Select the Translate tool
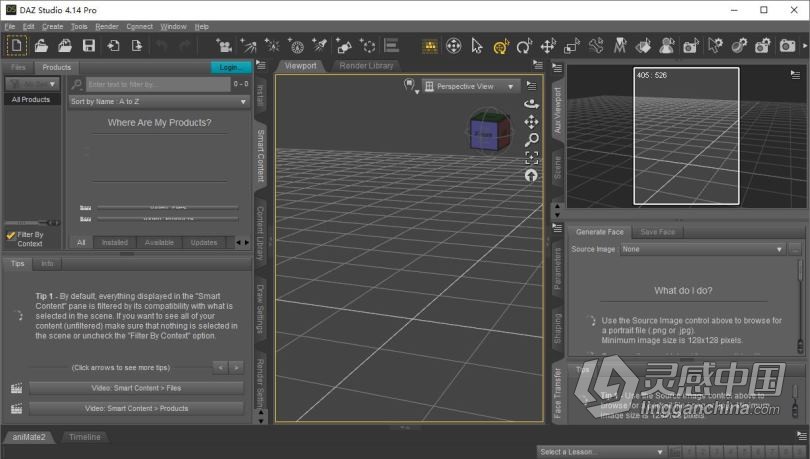The width and height of the screenshot is (810, 459). [548, 46]
